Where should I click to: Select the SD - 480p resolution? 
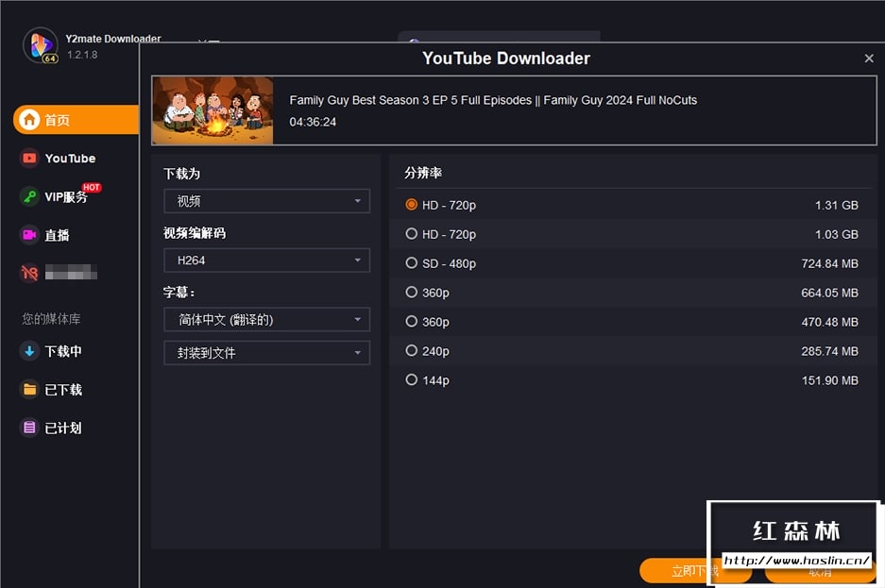[x=412, y=263]
